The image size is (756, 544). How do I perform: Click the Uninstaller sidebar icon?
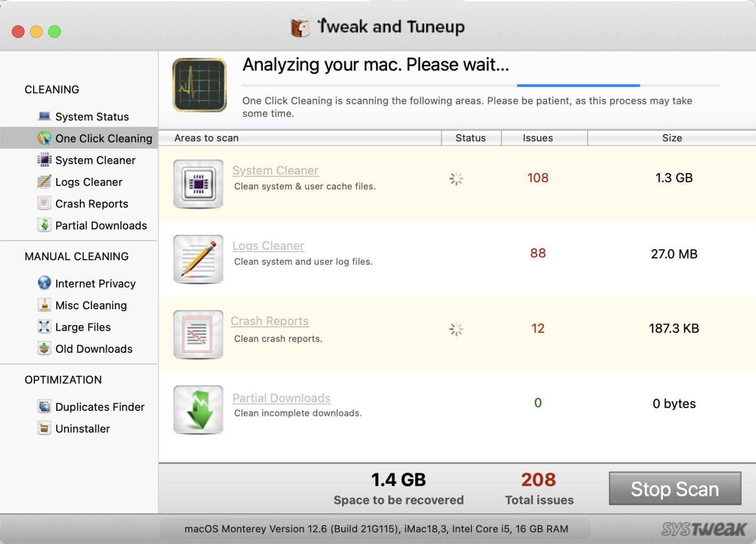(44, 428)
